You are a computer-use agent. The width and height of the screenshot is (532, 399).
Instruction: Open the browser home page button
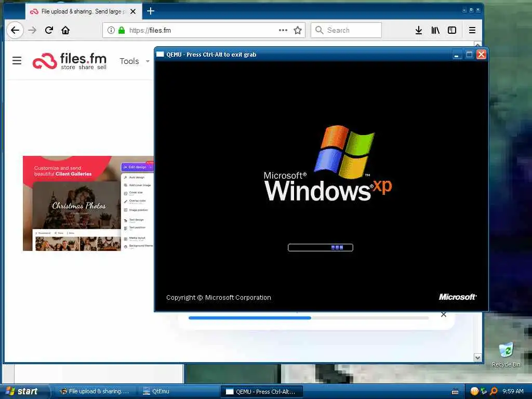point(65,30)
